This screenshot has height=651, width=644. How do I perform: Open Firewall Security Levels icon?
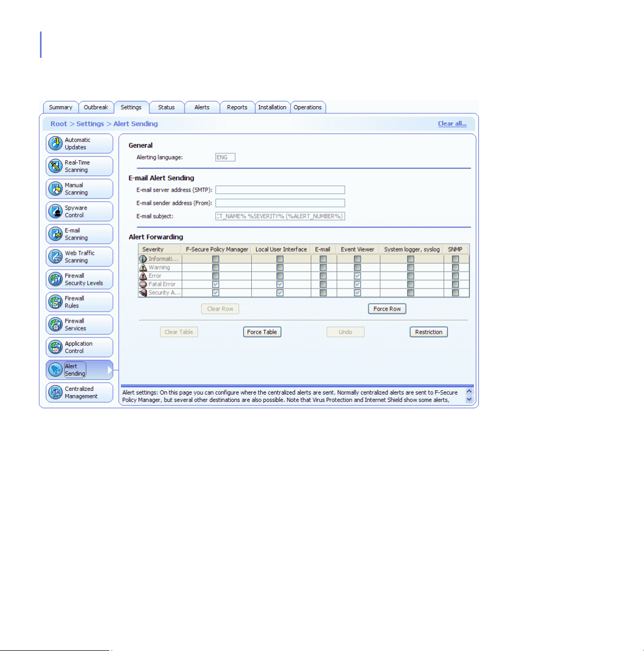pyautogui.click(x=55, y=279)
